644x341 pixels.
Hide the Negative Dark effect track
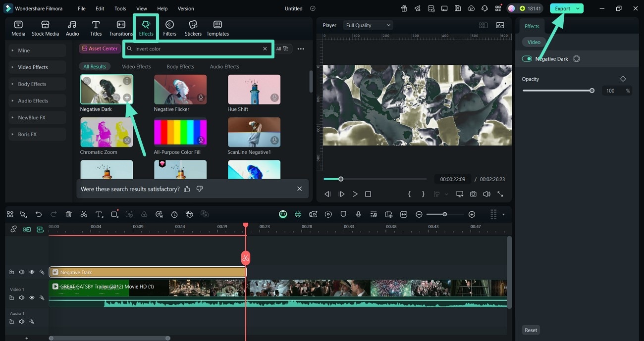32,272
